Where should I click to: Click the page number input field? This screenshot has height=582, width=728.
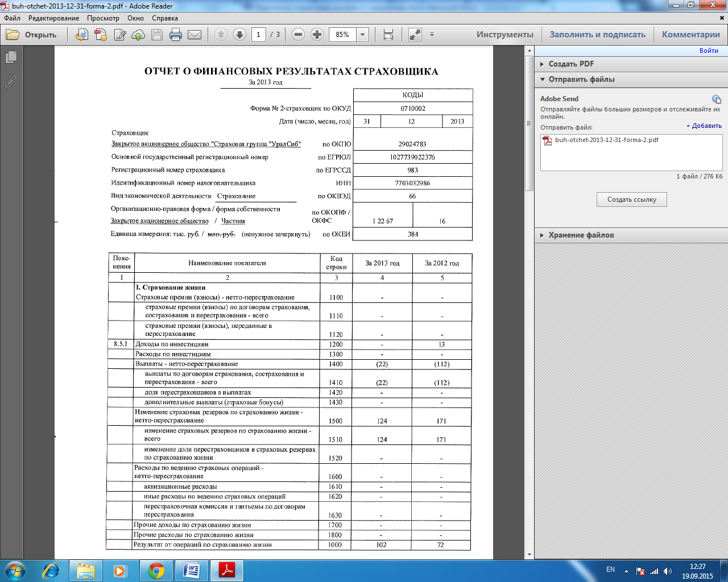(x=258, y=35)
